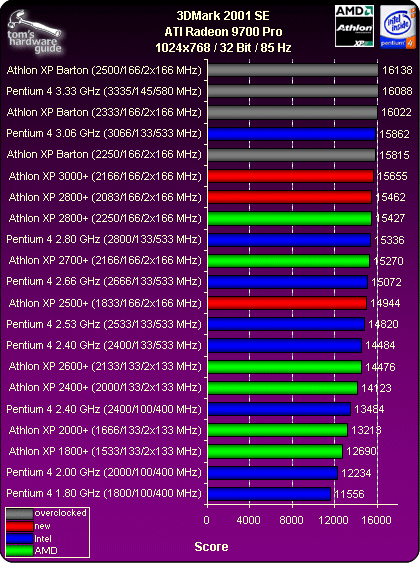This screenshot has width=420, height=563.
Task: Click label 'Pentium 4 2.66 GHz (2666/133/533 MHz)'
Action: point(104,282)
